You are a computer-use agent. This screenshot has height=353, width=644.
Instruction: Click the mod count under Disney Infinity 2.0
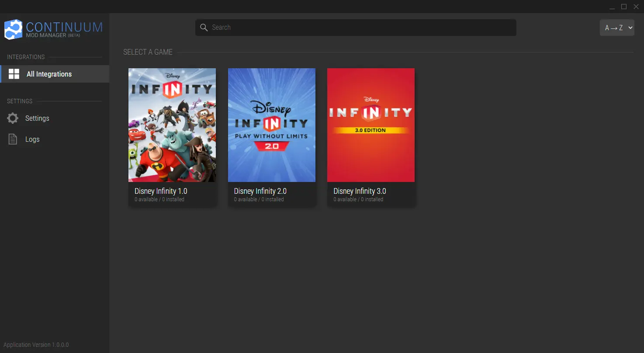click(259, 199)
